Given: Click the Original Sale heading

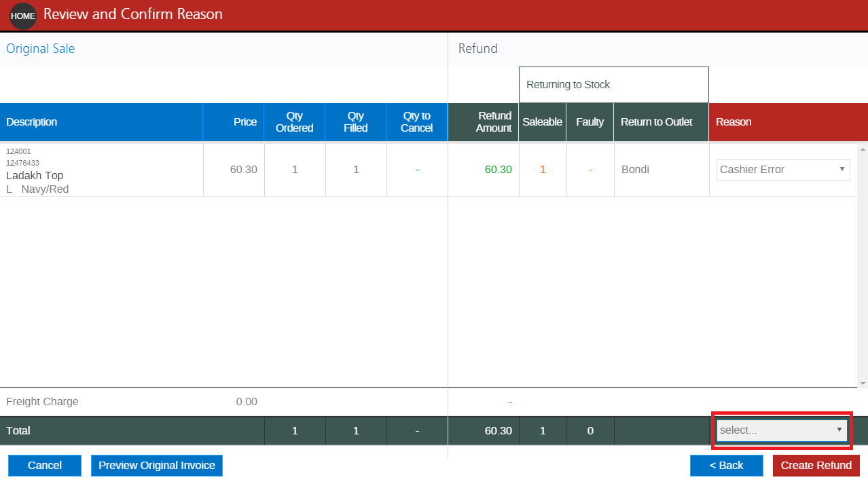Looking at the screenshot, I should click(x=41, y=49).
